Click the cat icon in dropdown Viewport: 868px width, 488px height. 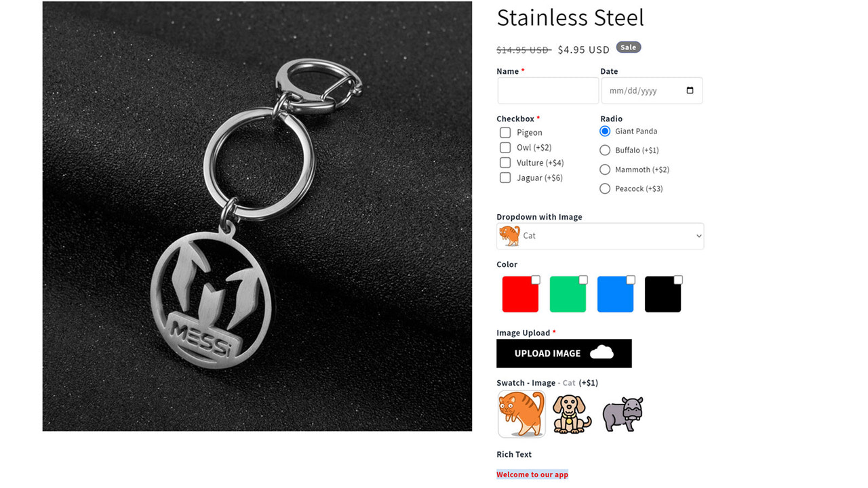click(x=510, y=236)
